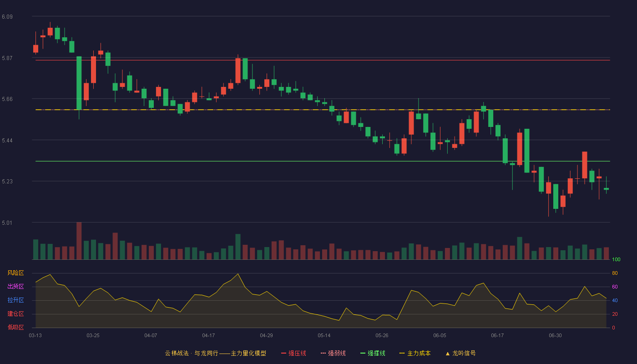Screen dimensions: 637x364
Task: Toggle the 主力成本 legend item
Action: (415, 353)
